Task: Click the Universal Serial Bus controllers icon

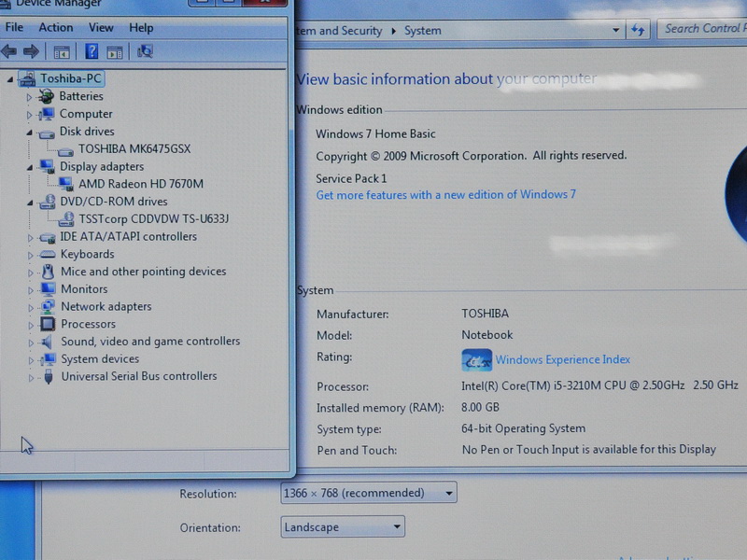Action: 49,376
